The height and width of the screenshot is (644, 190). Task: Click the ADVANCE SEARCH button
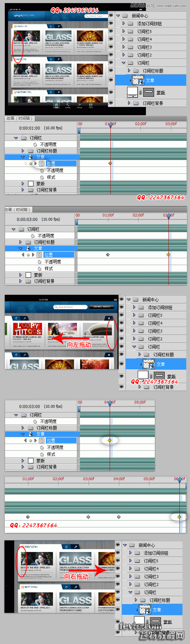102,307
